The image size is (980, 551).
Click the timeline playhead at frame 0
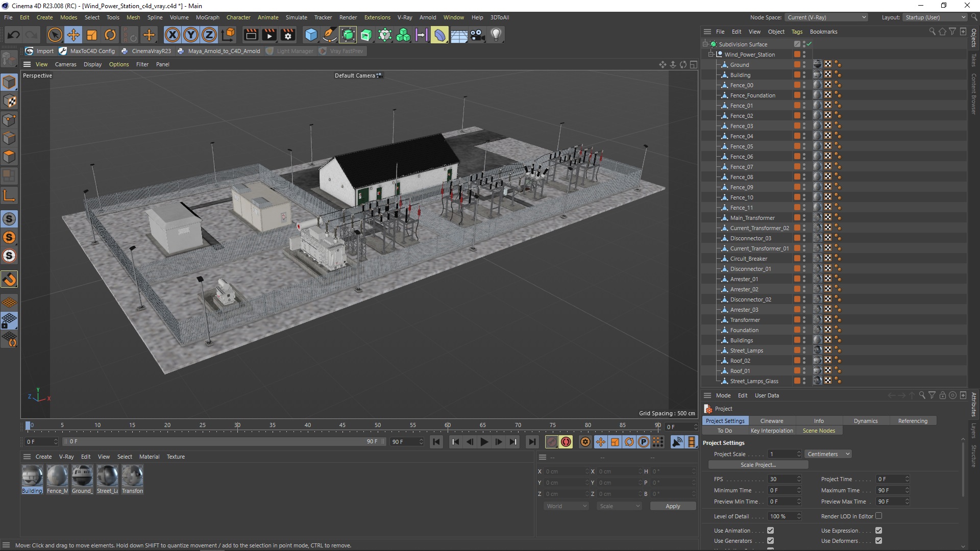(x=28, y=425)
